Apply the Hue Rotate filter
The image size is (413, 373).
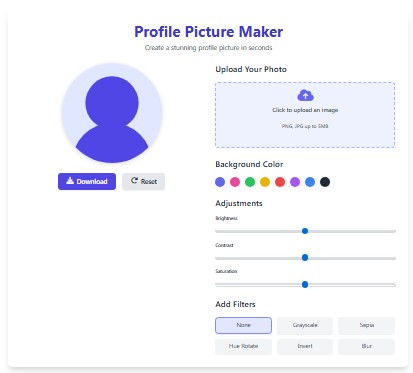click(243, 347)
